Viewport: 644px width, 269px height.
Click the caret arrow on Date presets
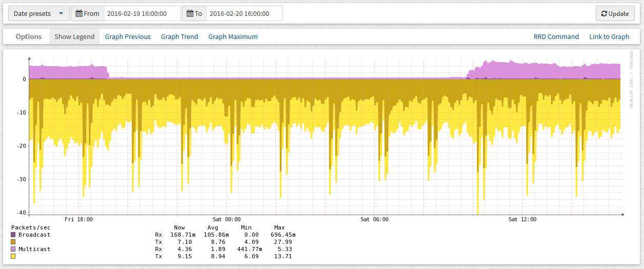click(x=61, y=14)
